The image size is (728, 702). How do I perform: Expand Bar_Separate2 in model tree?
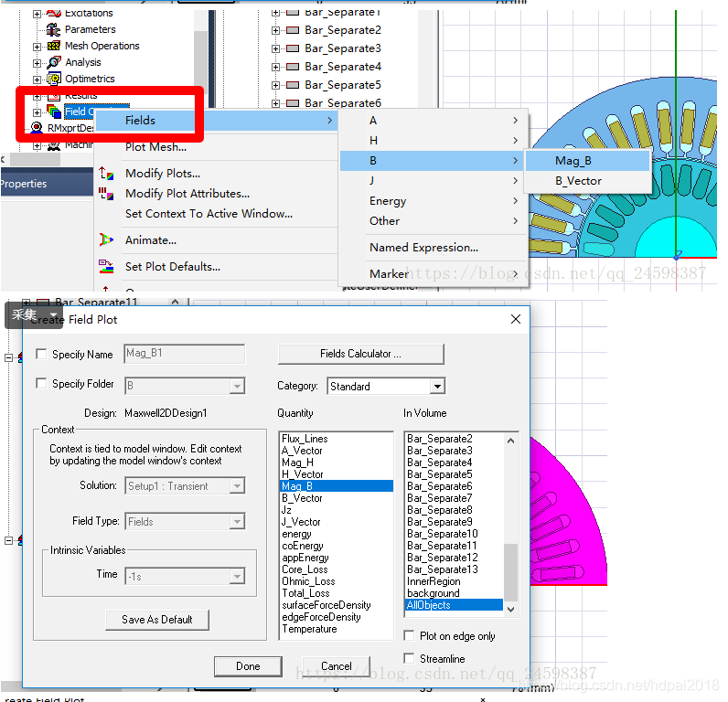pos(275,31)
